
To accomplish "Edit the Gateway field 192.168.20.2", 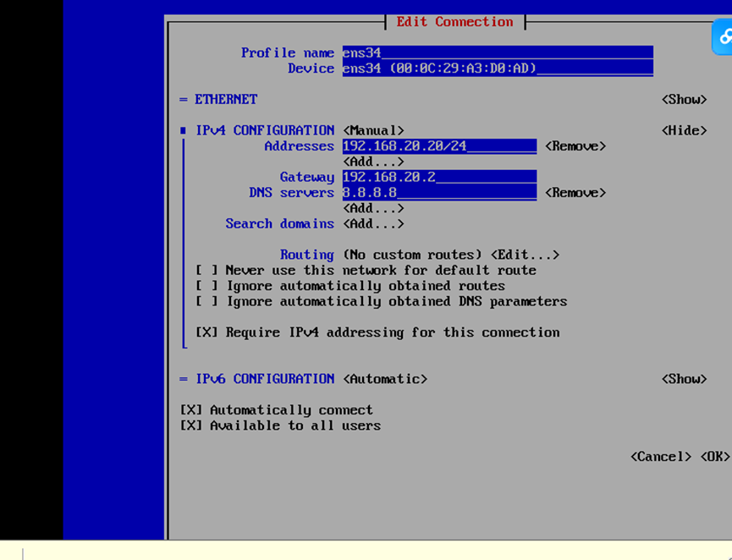I will (x=440, y=177).
